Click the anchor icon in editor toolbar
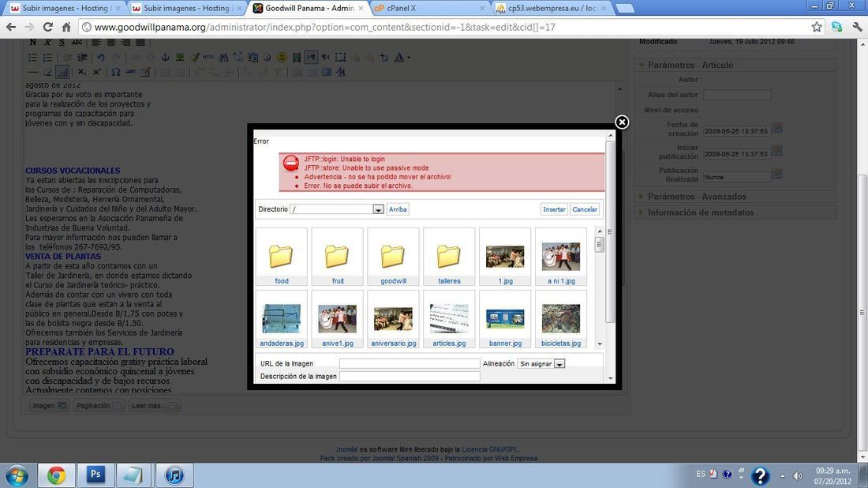 165,57
